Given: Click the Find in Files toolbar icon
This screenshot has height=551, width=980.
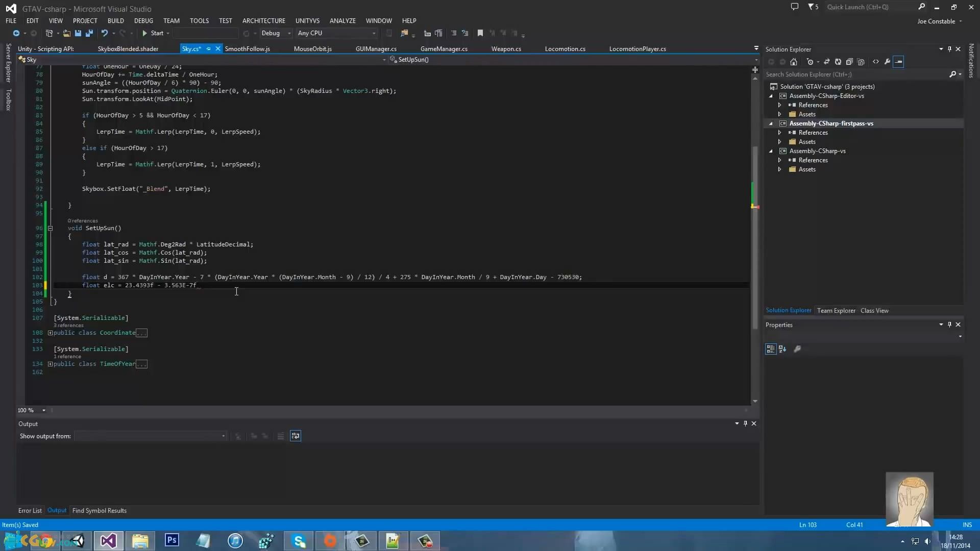Looking at the screenshot, I should [404, 33].
